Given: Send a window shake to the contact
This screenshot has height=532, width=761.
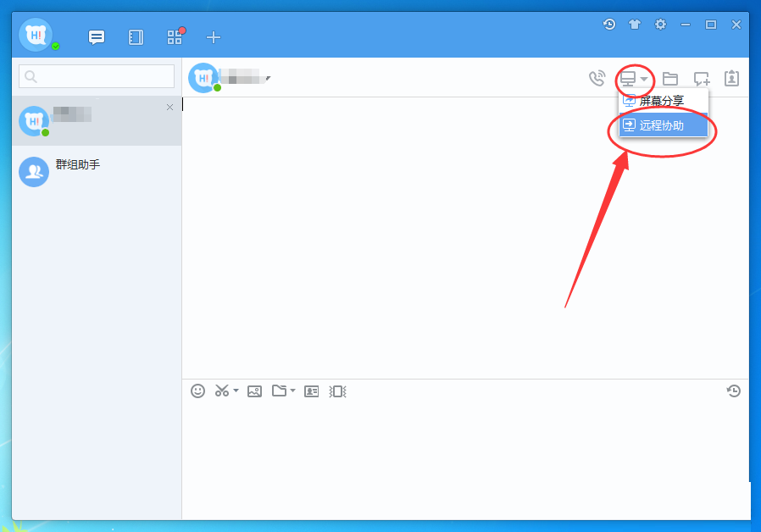Looking at the screenshot, I should point(337,391).
